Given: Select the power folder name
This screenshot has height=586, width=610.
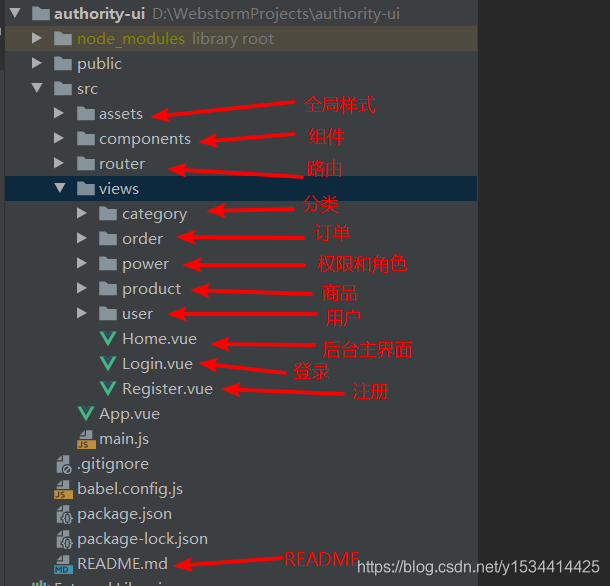Looking at the screenshot, I should point(145,265).
